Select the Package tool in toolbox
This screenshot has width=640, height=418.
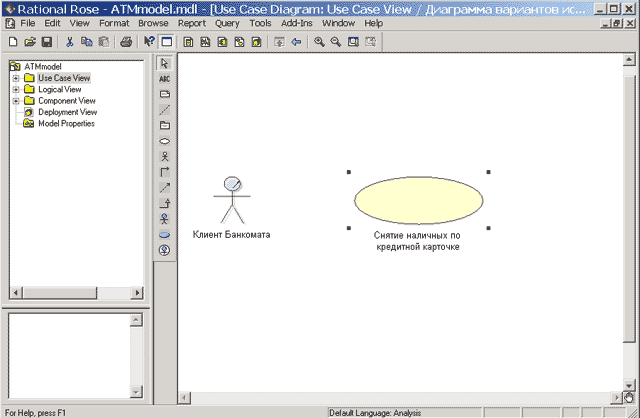pos(164,125)
